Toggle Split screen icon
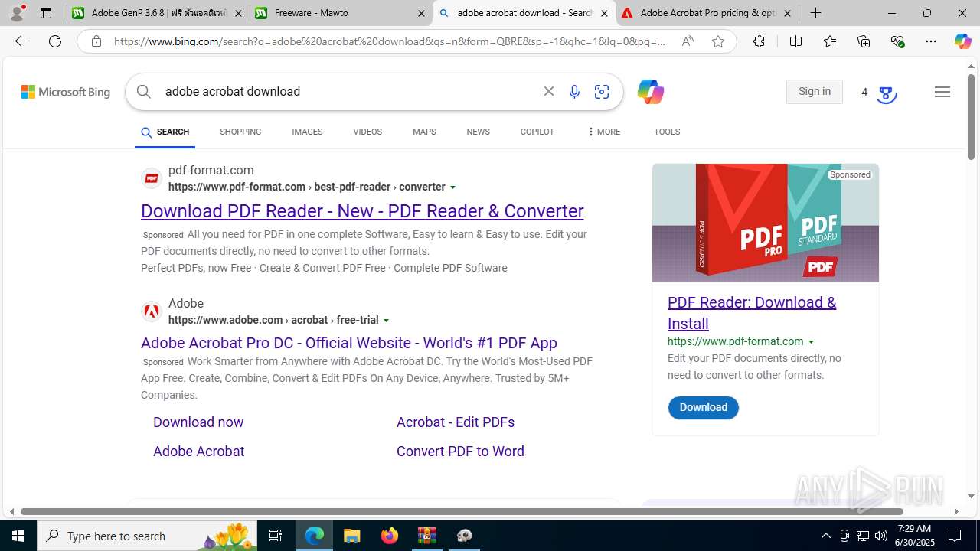 795,41
